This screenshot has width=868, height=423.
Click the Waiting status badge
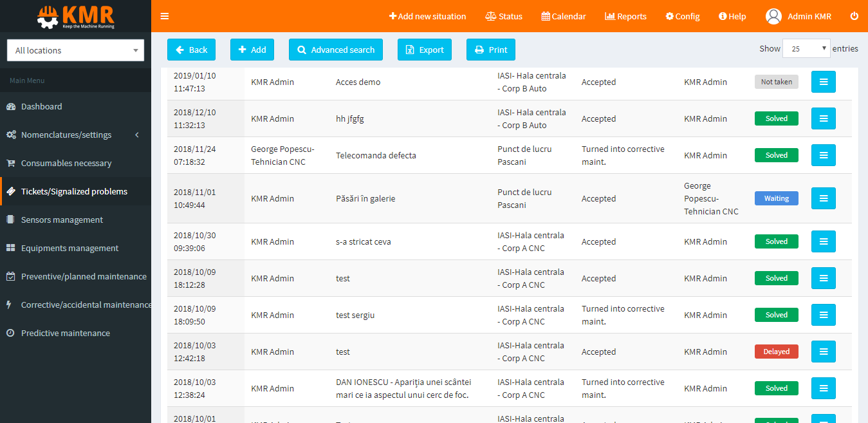click(777, 198)
